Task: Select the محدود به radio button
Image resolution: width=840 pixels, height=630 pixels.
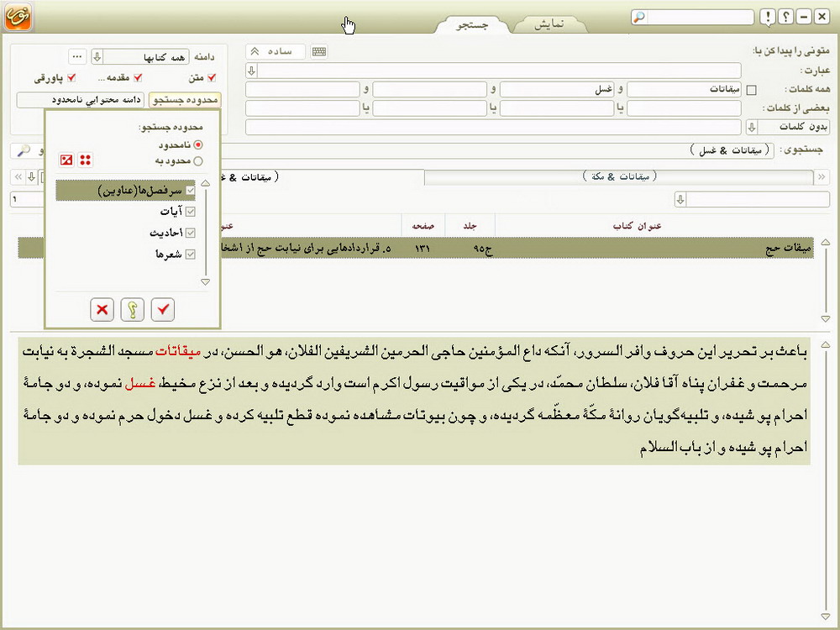Action: 198,161
